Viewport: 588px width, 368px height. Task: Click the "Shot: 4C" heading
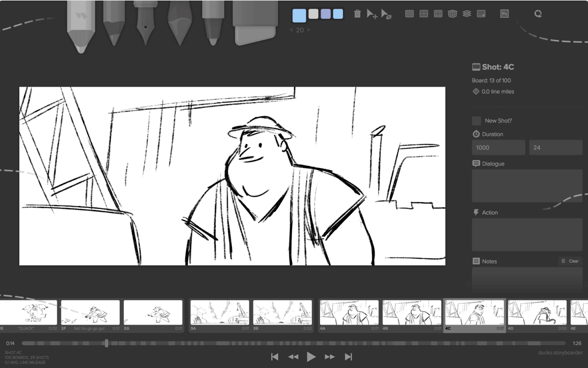498,67
